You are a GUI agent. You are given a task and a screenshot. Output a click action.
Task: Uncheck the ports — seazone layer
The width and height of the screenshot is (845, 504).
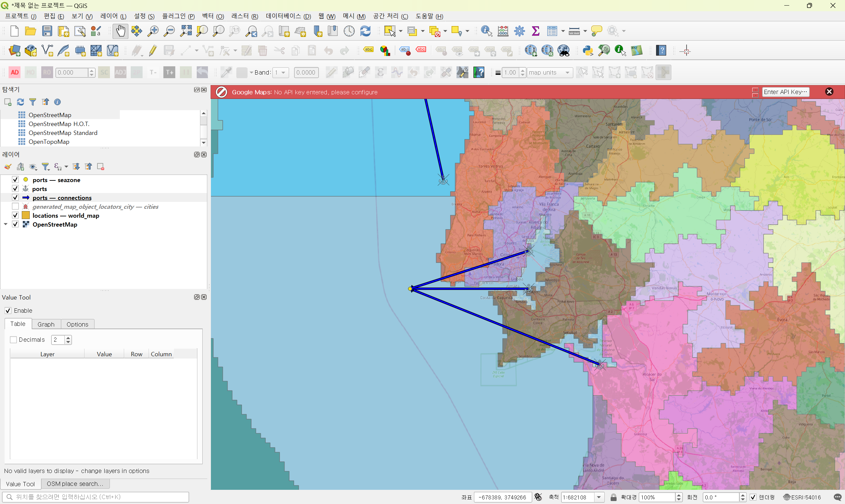pos(15,180)
